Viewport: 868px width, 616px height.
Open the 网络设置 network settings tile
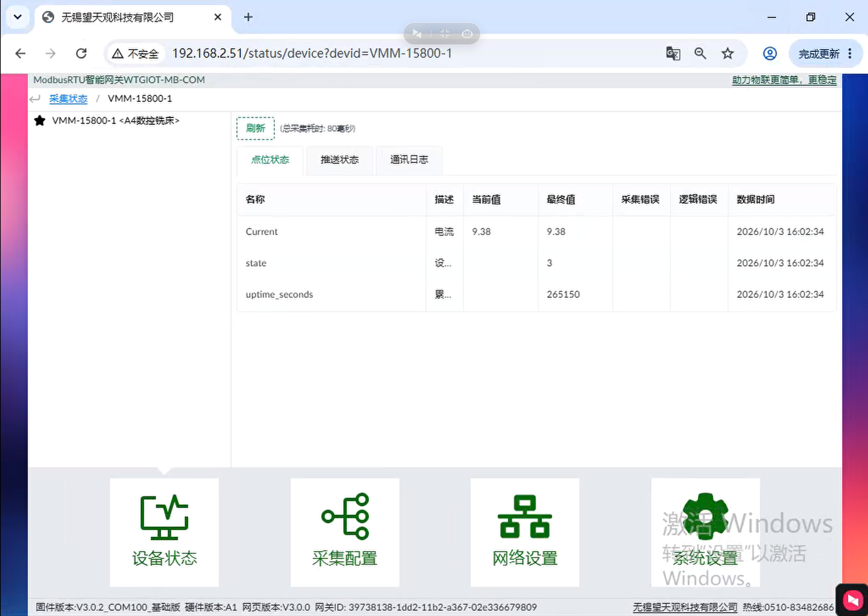click(x=525, y=532)
